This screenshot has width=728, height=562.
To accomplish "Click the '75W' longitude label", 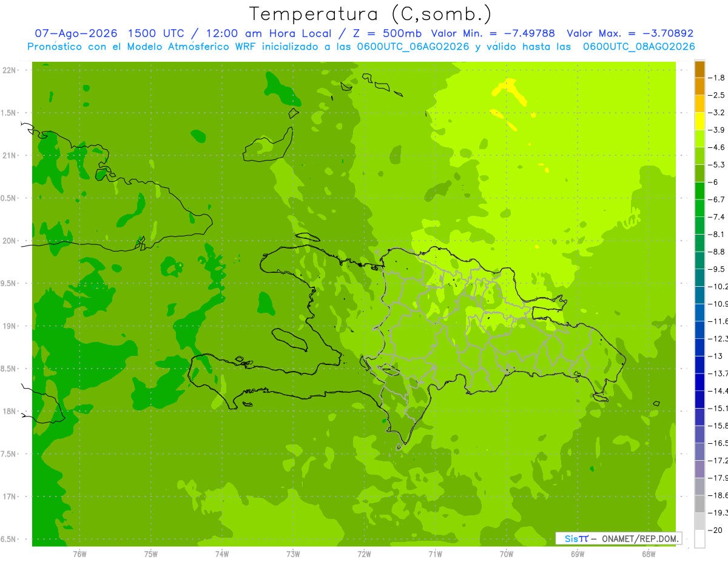I will [151, 554].
